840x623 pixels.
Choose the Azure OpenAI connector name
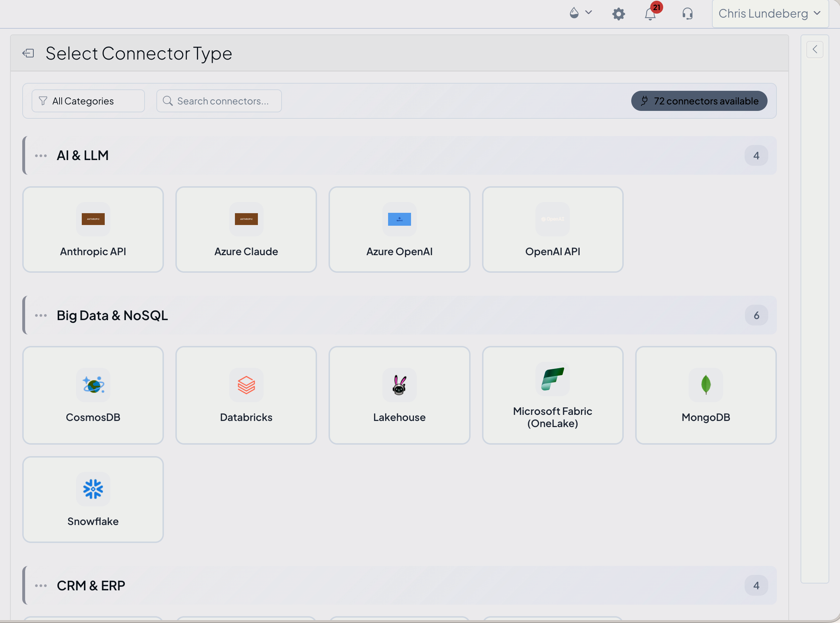400,252
